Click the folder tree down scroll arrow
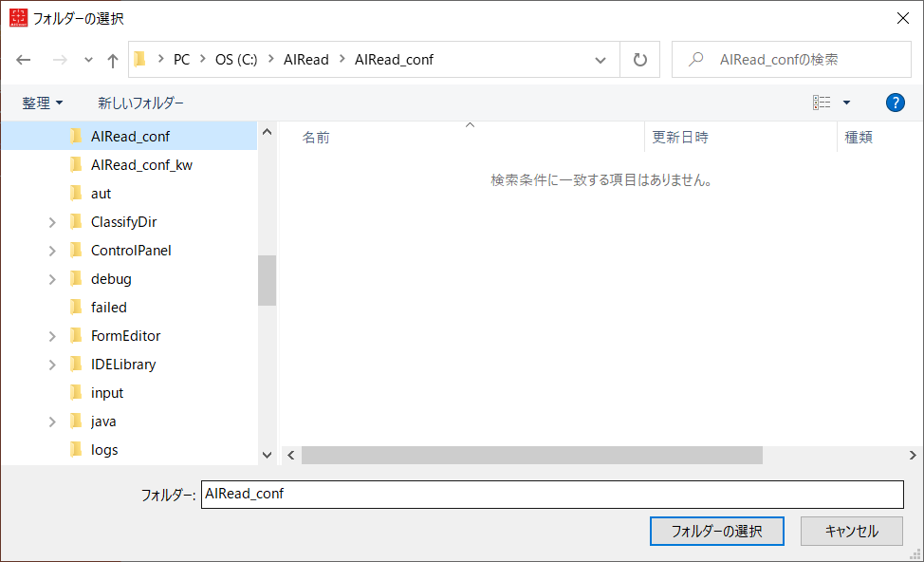 click(267, 455)
